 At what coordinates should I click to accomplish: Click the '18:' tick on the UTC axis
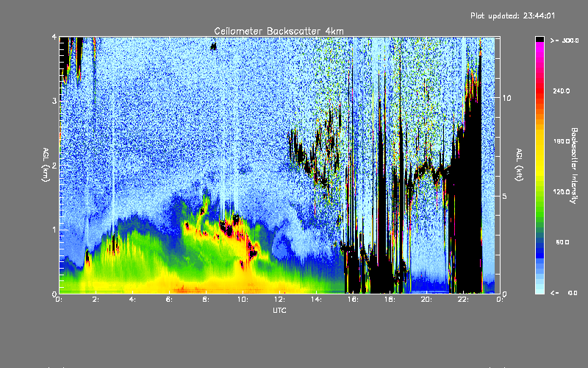click(x=390, y=300)
